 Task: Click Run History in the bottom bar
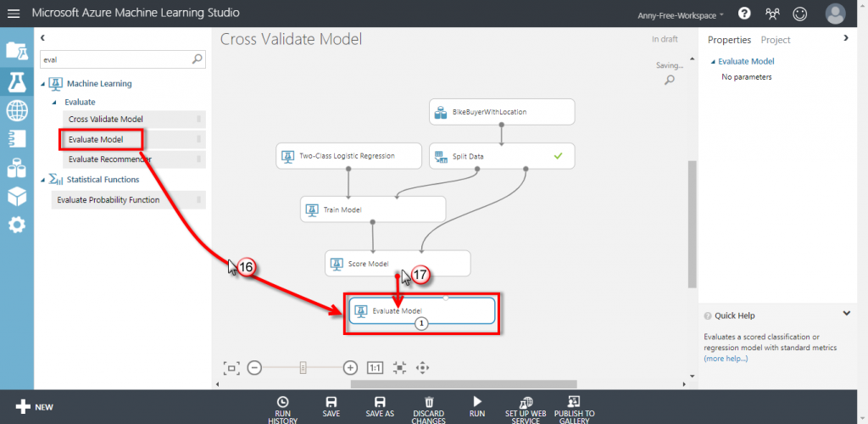282,410
